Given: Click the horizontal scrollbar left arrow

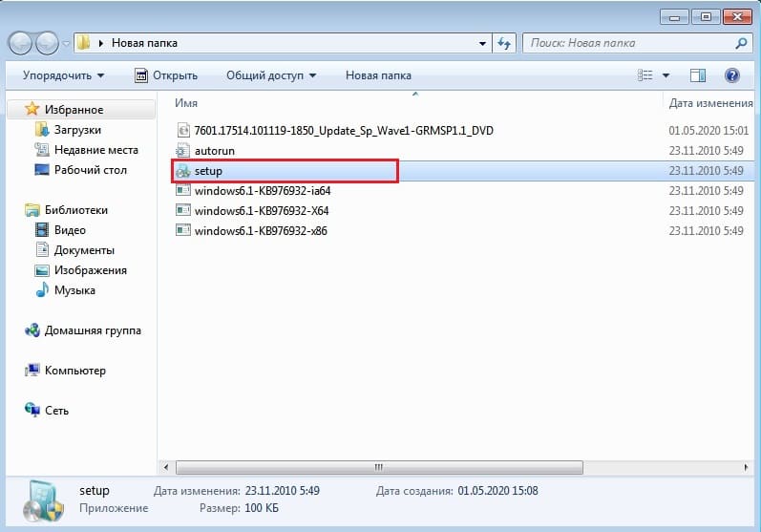Looking at the screenshot, I should tap(166, 467).
